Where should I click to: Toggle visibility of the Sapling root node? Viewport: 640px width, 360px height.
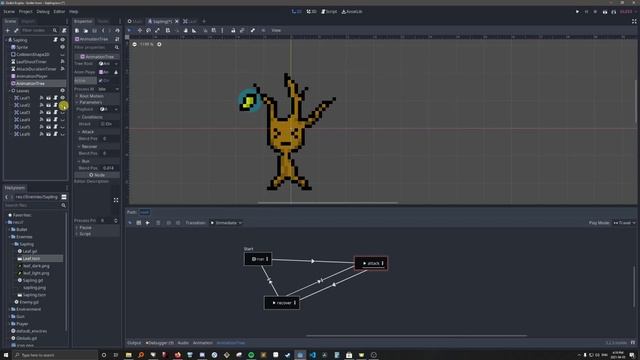coord(62,40)
